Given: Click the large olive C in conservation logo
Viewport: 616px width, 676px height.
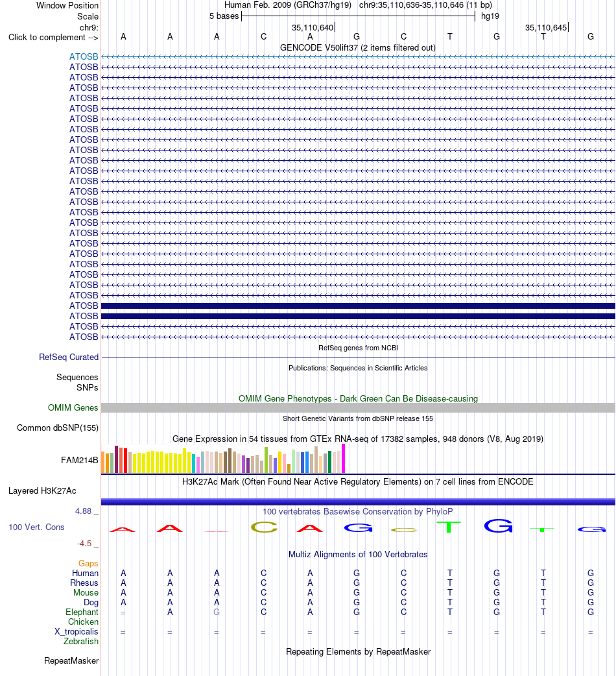Looking at the screenshot, I should tap(264, 527).
